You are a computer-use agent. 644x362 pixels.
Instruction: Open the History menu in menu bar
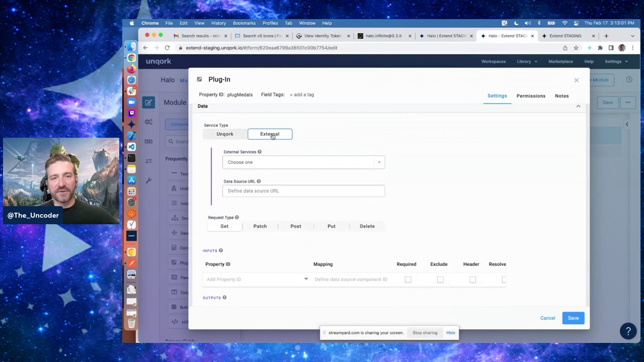point(218,23)
